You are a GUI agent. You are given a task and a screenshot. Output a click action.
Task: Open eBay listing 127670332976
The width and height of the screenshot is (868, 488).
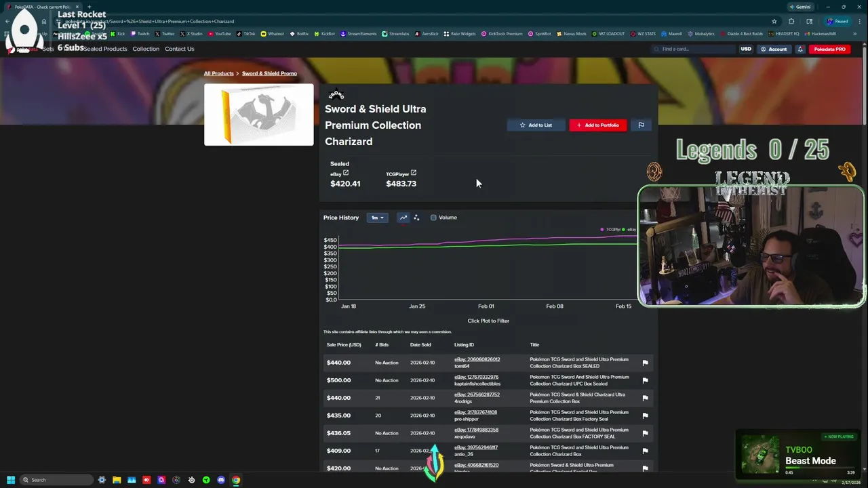point(476,377)
